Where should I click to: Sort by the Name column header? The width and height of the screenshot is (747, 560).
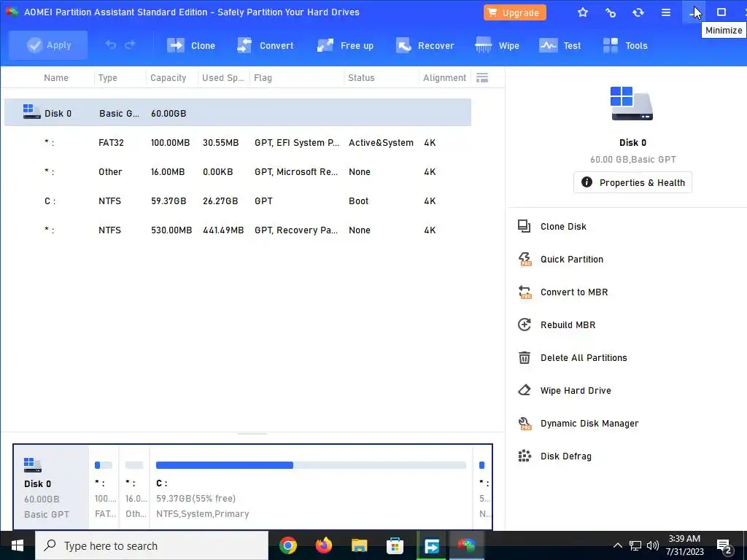click(55, 77)
